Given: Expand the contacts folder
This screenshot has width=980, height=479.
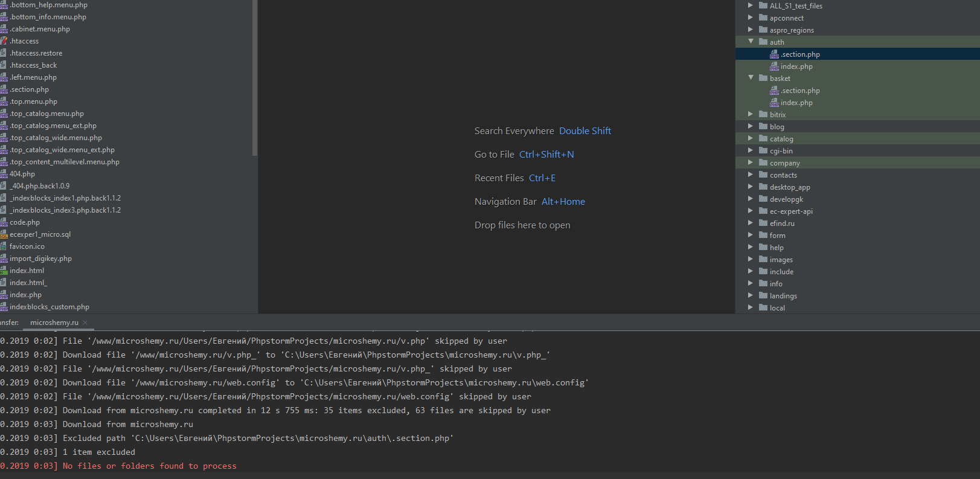Looking at the screenshot, I should 751,175.
